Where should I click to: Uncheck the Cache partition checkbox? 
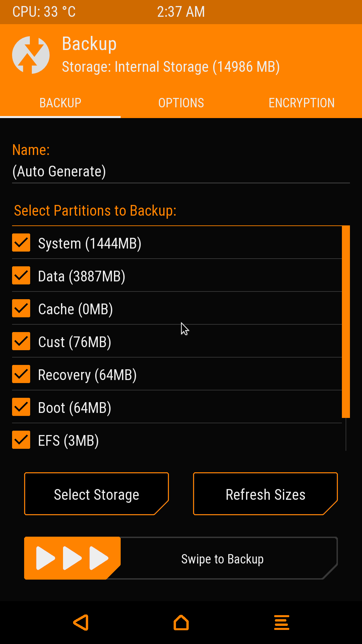click(x=21, y=308)
